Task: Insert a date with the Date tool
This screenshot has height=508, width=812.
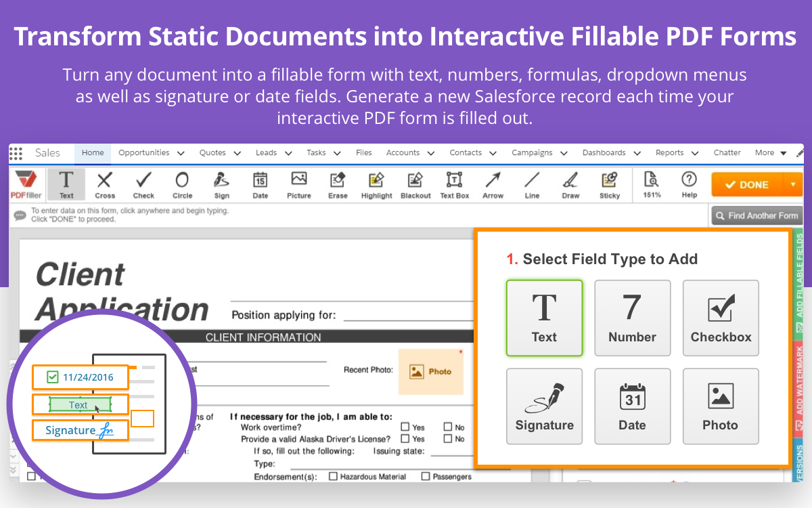Action: [x=260, y=184]
